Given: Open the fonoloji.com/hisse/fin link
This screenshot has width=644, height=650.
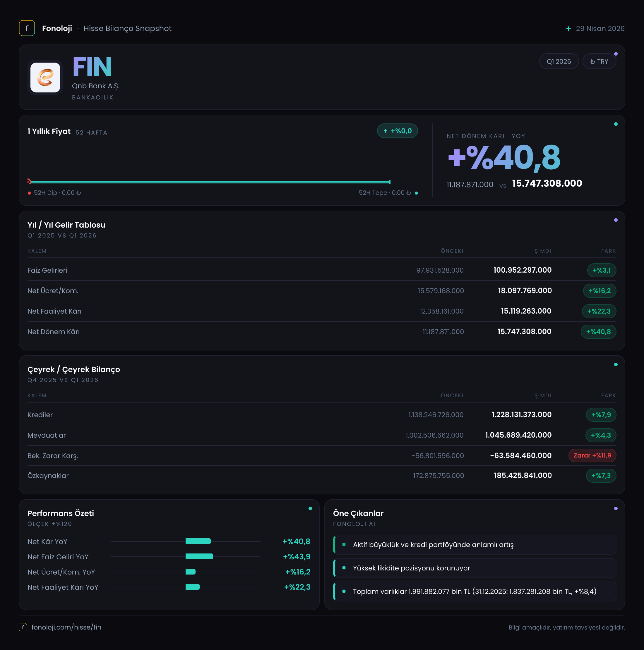Looking at the screenshot, I should click(x=66, y=627).
